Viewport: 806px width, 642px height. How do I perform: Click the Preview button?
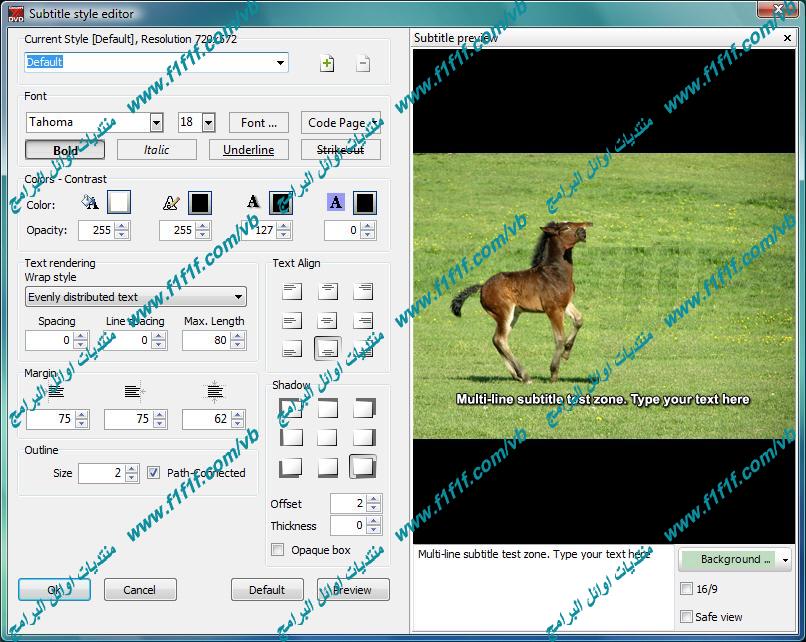tap(352, 590)
